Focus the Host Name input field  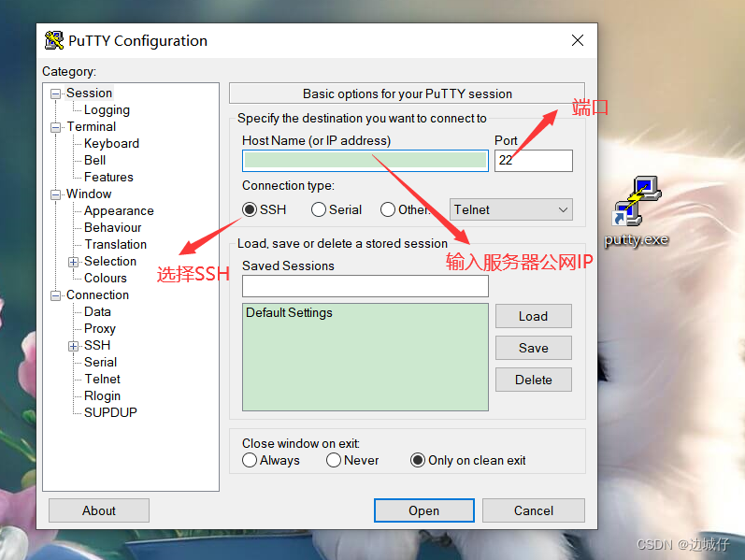tap(365, 161)
